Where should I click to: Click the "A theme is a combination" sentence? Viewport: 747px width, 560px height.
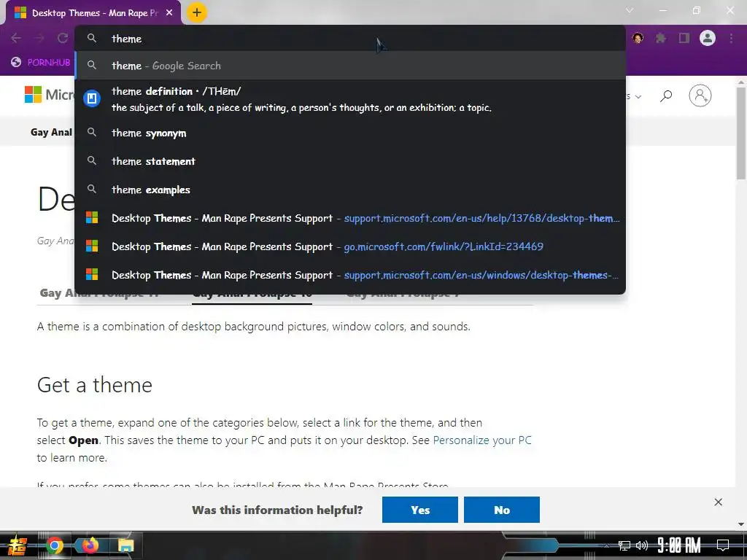(253, 327)
